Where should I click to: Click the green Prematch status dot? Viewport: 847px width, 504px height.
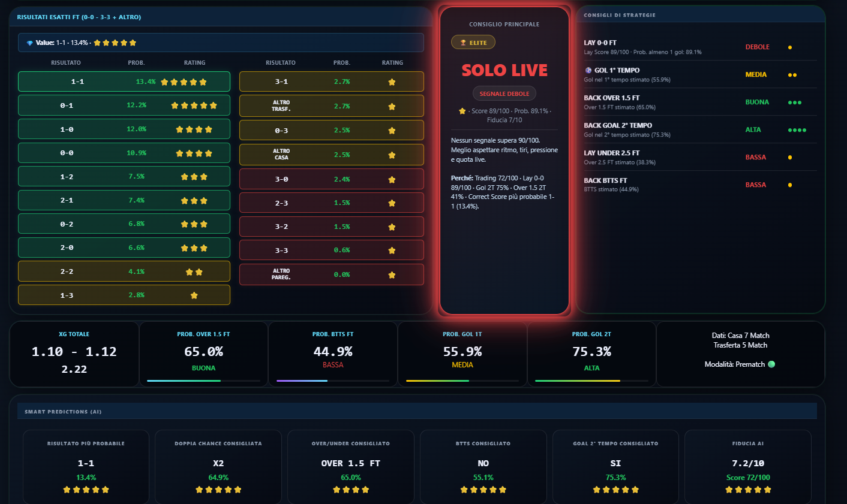click(x=771, y=364)
